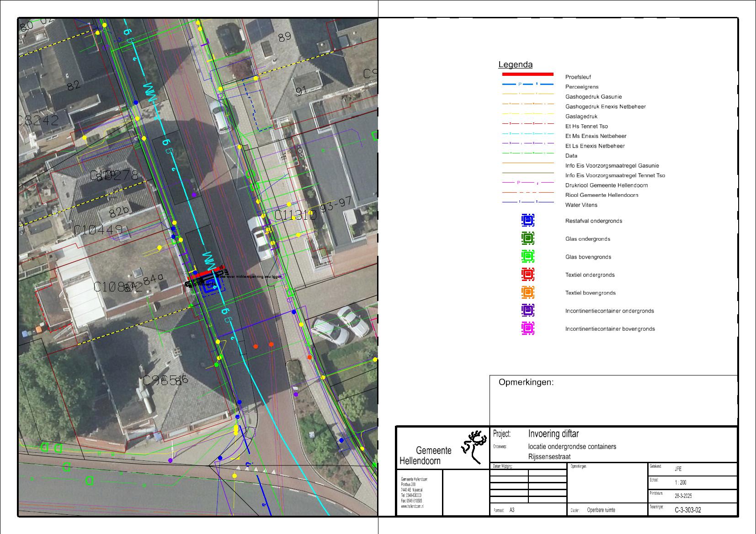Click the red Proefsleuf legend line
The width and height of the screenshot is (756, 534).
tap(527, 74)
